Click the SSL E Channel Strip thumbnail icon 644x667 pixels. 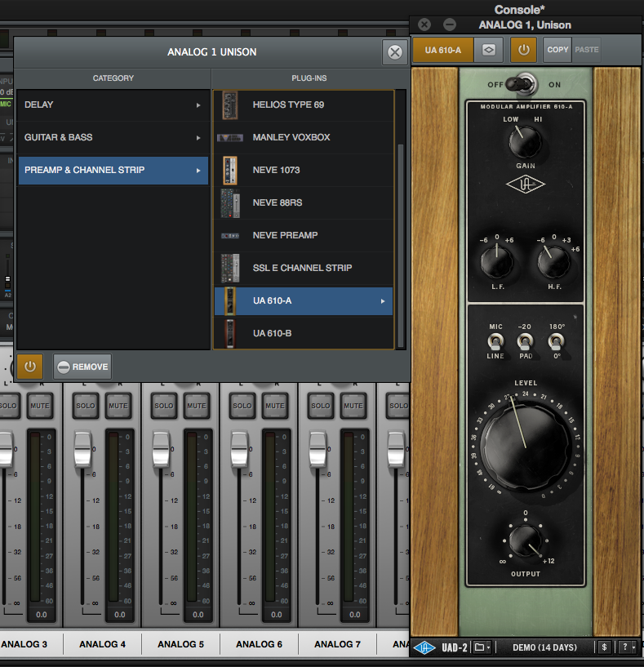[x=230, y=268]
